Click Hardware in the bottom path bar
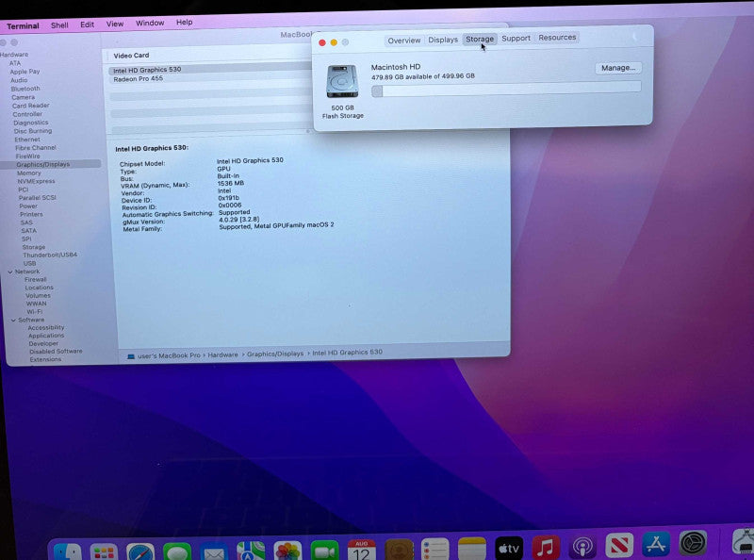This screenshot has width=754, height=560. tap(222, 354)
